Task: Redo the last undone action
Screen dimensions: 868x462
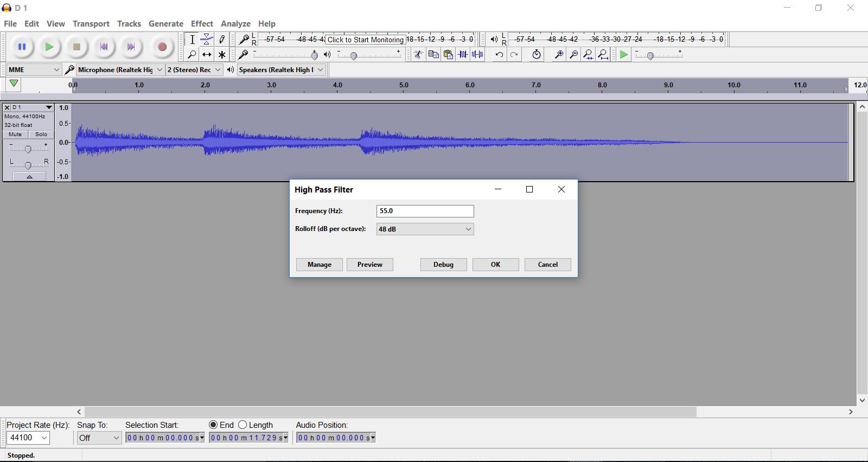Action: point(514,54)
